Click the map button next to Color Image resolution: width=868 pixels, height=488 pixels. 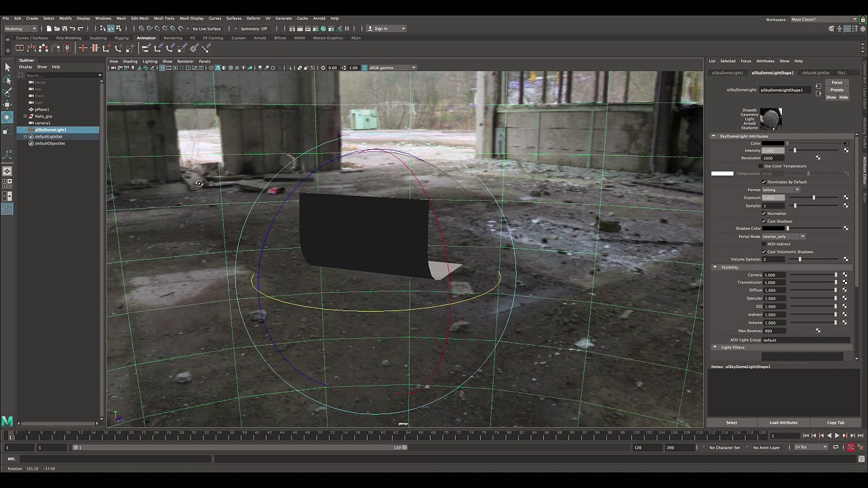(846, 143)
